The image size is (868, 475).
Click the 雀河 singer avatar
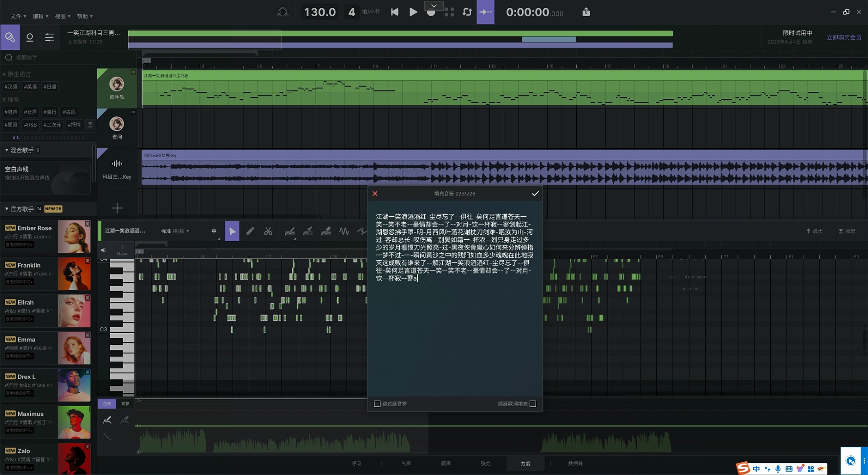116,124
